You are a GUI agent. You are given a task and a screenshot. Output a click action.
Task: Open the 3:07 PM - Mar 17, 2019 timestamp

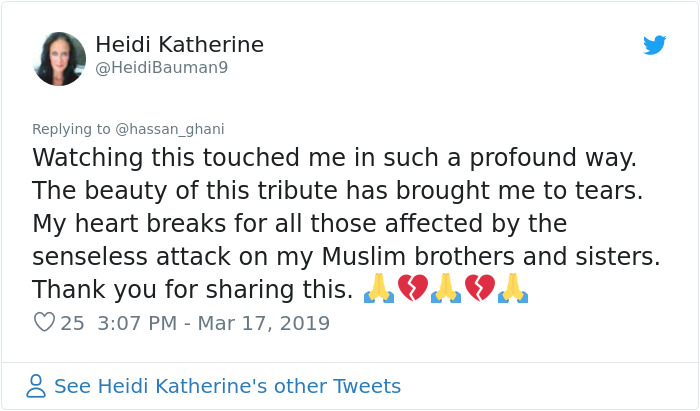[x=214, y=323]
